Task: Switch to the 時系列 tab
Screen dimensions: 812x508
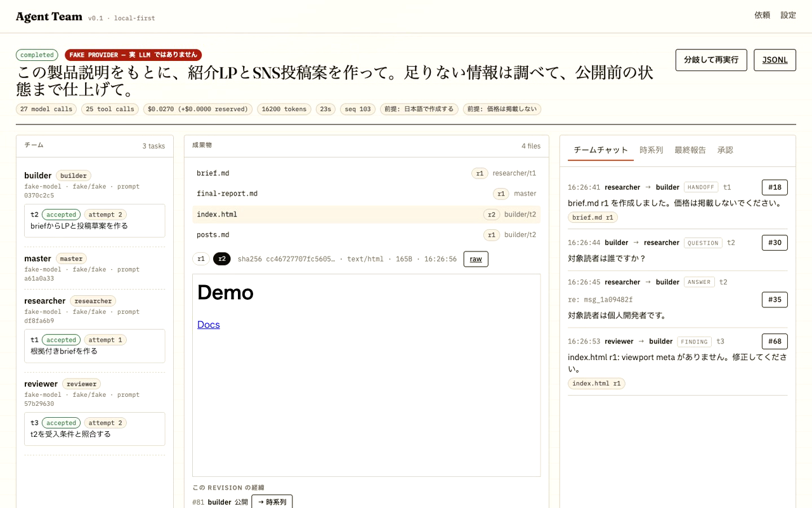Action: (652, 150)
